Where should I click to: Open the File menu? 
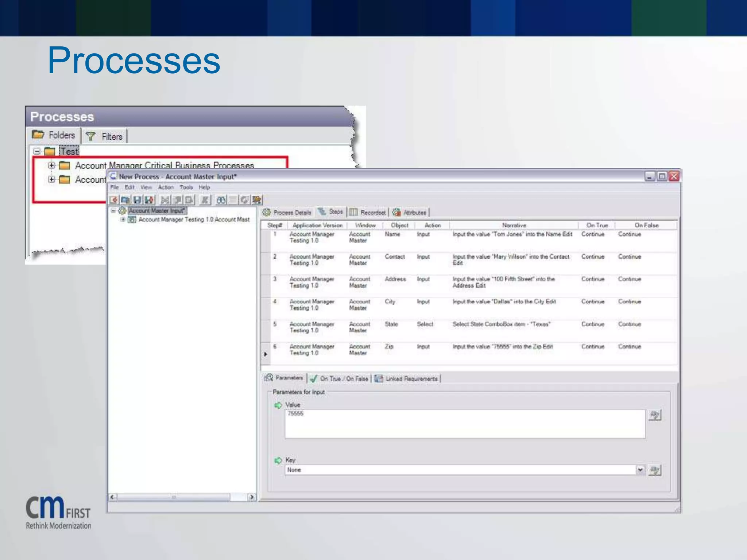[x=115, y=187]
